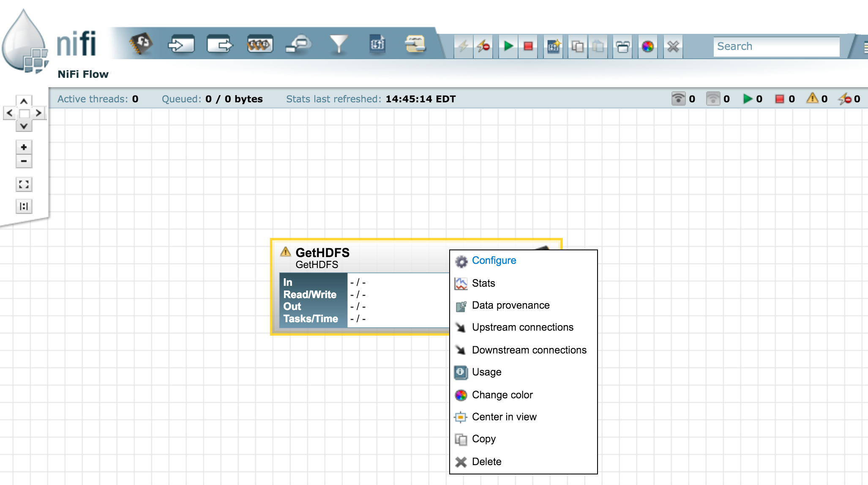Image resolution: width=868 pixels, height=485 pixels.
Task: Click Delete in the context menu
Action: tap(486, 462)
